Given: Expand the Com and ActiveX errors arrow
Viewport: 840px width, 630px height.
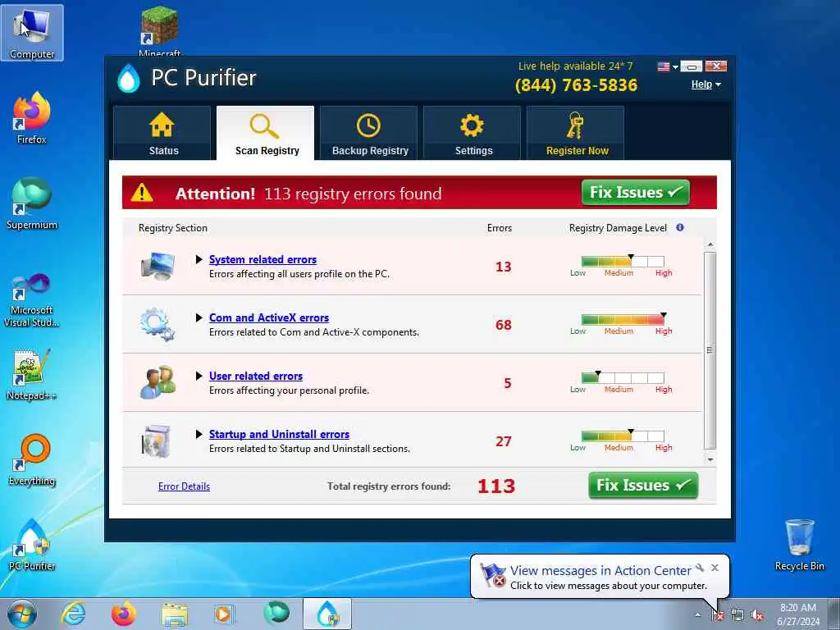Looking at the screenshot, I should (199, 317).
